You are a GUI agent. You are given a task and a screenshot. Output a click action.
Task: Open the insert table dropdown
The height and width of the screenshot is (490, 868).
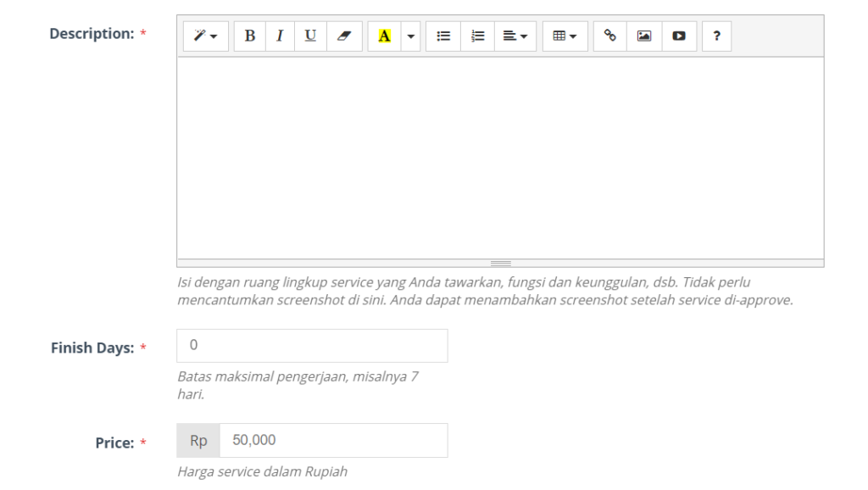tap(565, 36)
